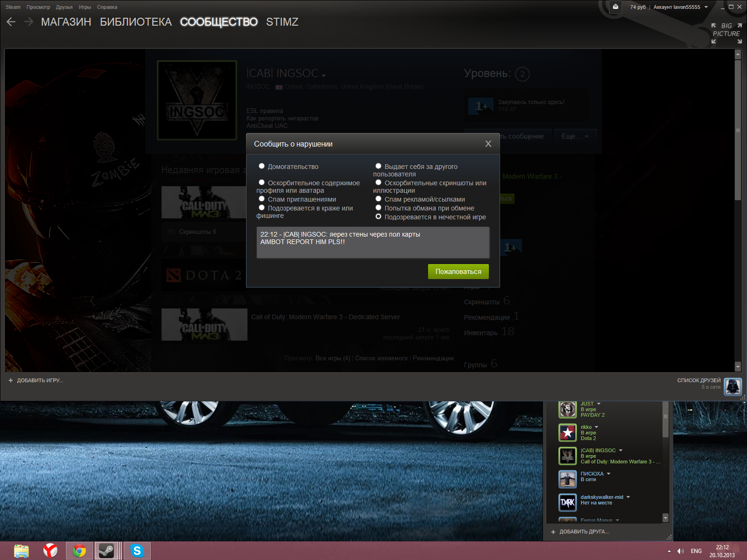Open the |CAB| INGSOC profile name dropdown

(324, 75)
